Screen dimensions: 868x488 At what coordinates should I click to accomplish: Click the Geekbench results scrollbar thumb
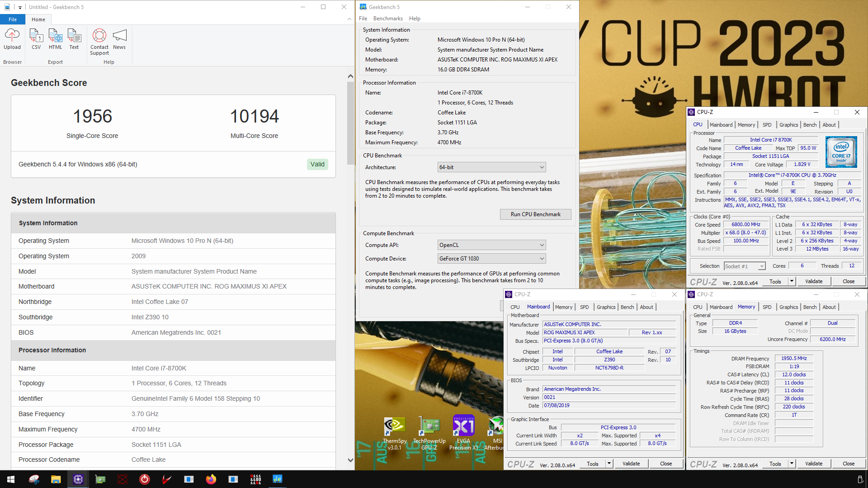[350, 123]
